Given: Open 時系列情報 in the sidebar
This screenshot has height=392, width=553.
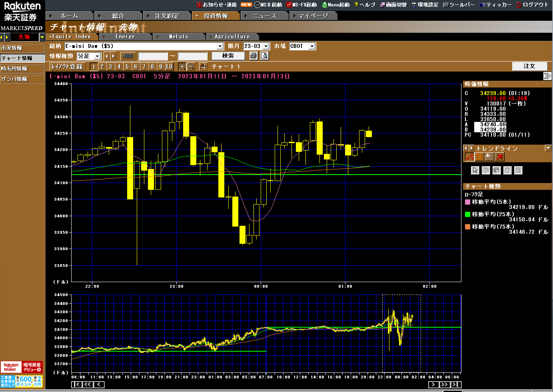Looking at the screenshot, I should 22,69.
